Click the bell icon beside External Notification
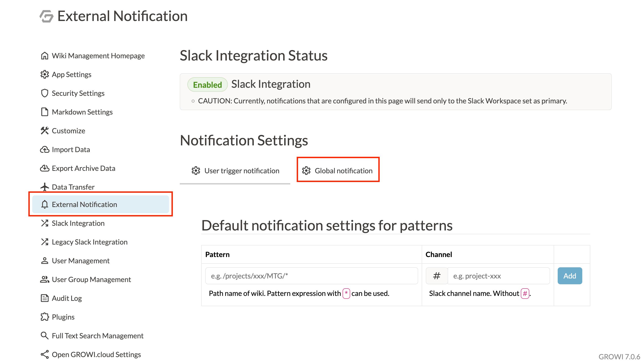This screenshot has width=644, height=362. pos(44,205)
